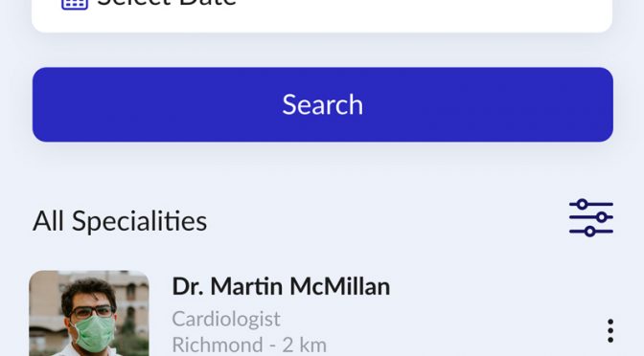
Task: Tap the top line of the filter icon
Action: [591, 204]
